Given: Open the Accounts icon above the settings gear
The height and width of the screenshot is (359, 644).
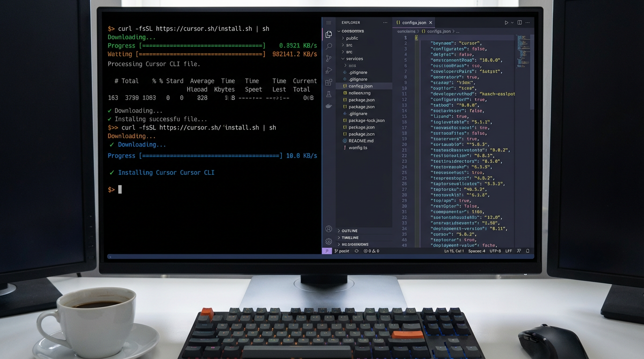Looking at the screenshot, I should 329,229.
